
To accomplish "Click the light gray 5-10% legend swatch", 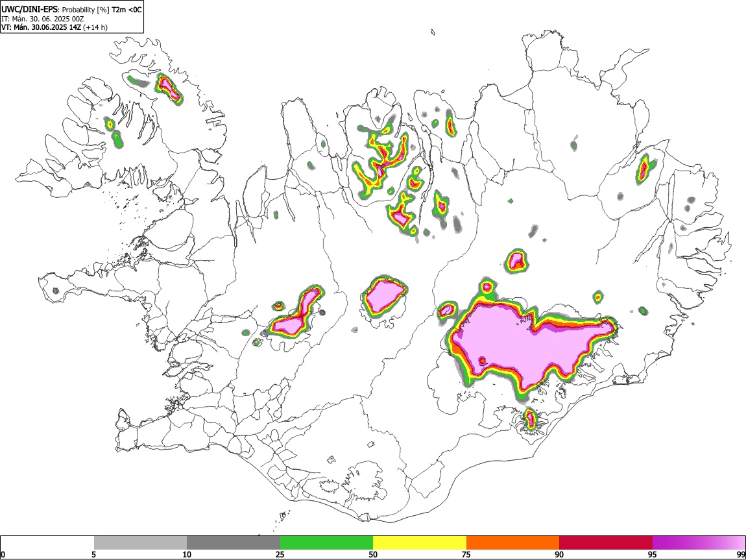I will pos(140,543).
